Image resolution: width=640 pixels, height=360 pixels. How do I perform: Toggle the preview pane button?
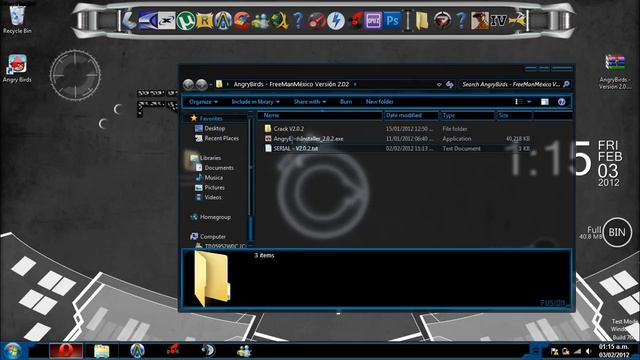(x=544, y=102)
